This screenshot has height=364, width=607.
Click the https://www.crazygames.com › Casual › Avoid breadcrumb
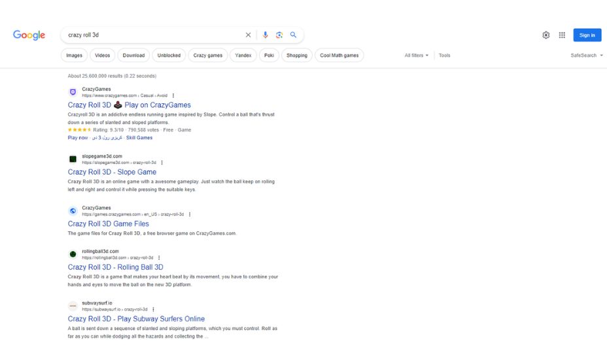pos(125,95)
